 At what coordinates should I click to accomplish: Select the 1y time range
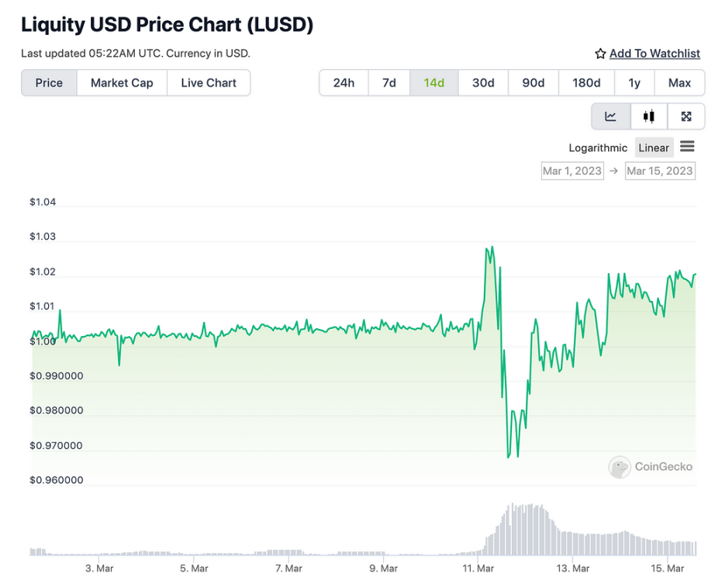click(634, 82)
